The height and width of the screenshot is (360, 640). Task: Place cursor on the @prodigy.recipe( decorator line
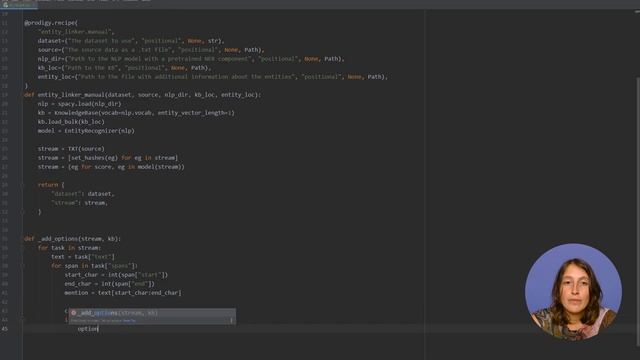coord(51,23)
